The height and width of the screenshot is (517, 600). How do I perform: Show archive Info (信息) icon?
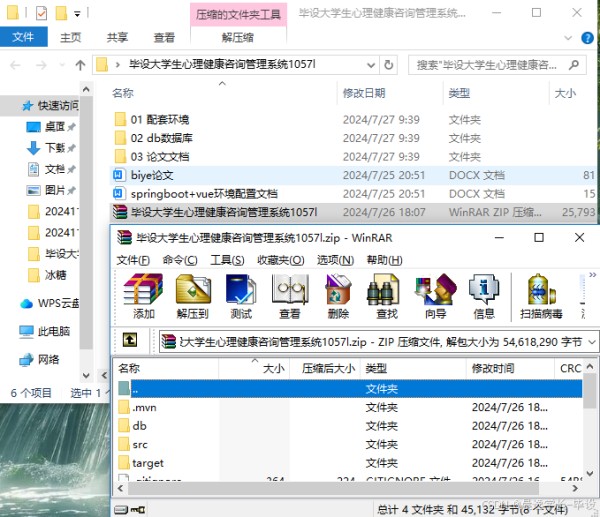pyautogui.click(x=484, y=296)
